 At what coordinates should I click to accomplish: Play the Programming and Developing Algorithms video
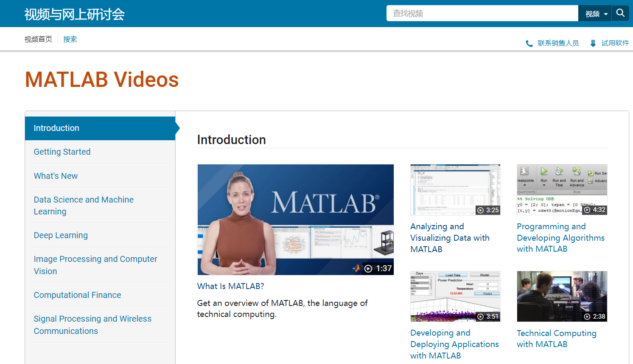click(562, 189)
